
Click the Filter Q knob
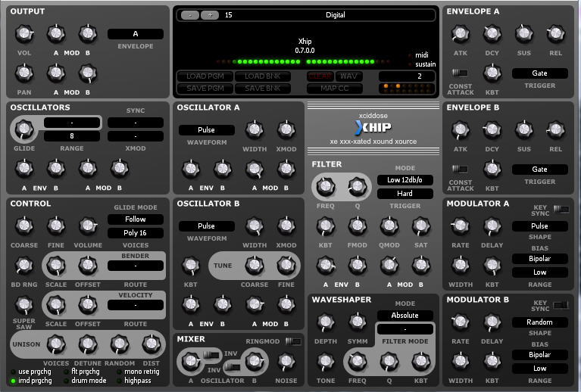pyautogui.click(x=358, y=186)
